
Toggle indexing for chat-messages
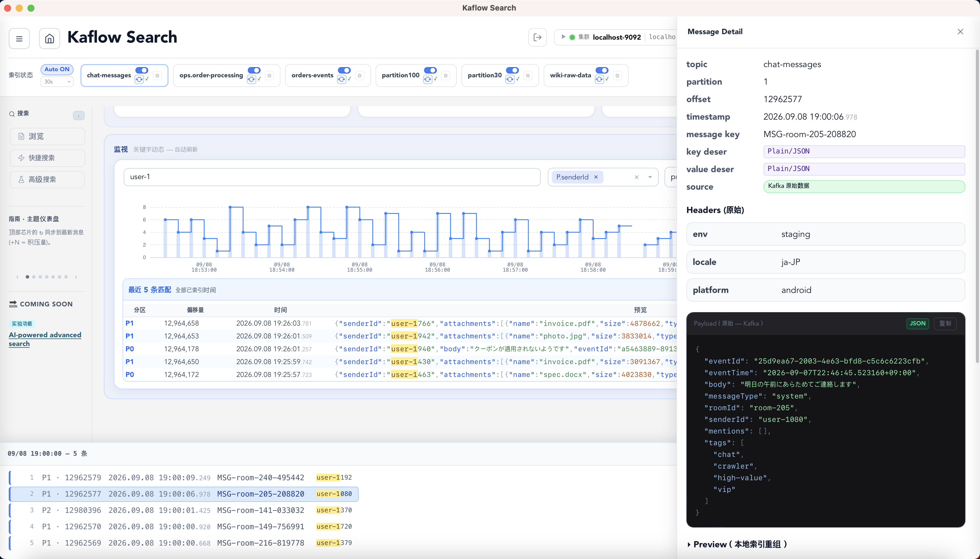tap(142, 70)
